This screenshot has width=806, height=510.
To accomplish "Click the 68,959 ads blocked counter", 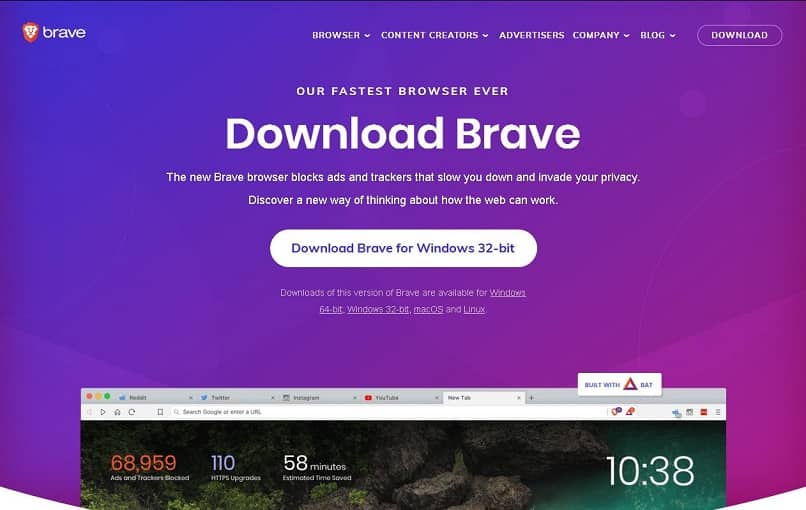I will pos(149,467).
